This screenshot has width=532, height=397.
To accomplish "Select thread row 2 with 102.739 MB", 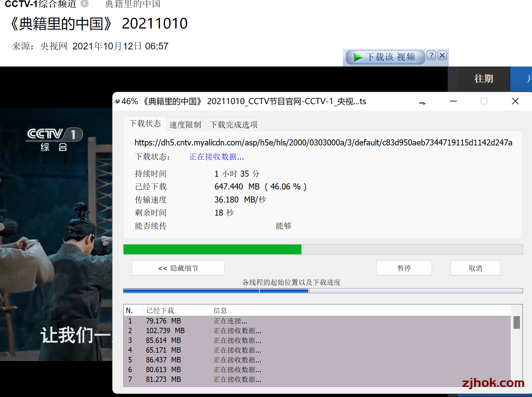I will (x=318, y=331).
